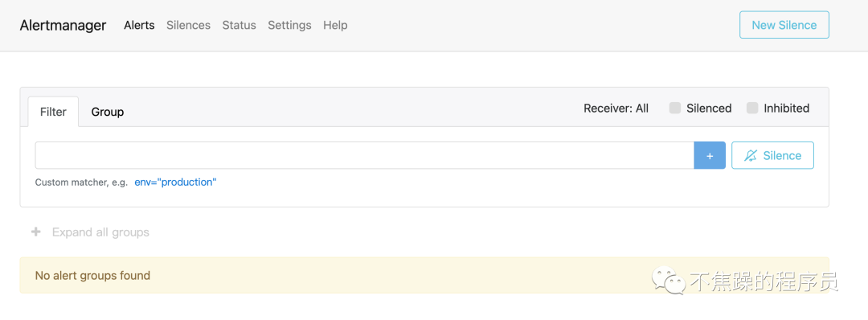Click the plus icon beside Expand all groups
Viewport: 868px width, 320px height.
(x=36, y=232)
